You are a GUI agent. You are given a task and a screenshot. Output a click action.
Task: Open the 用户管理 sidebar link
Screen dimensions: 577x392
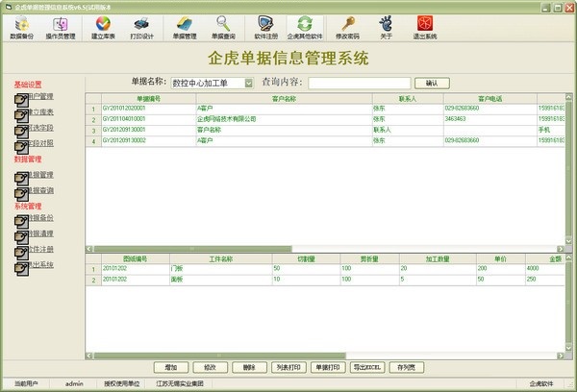pos(40,96)
